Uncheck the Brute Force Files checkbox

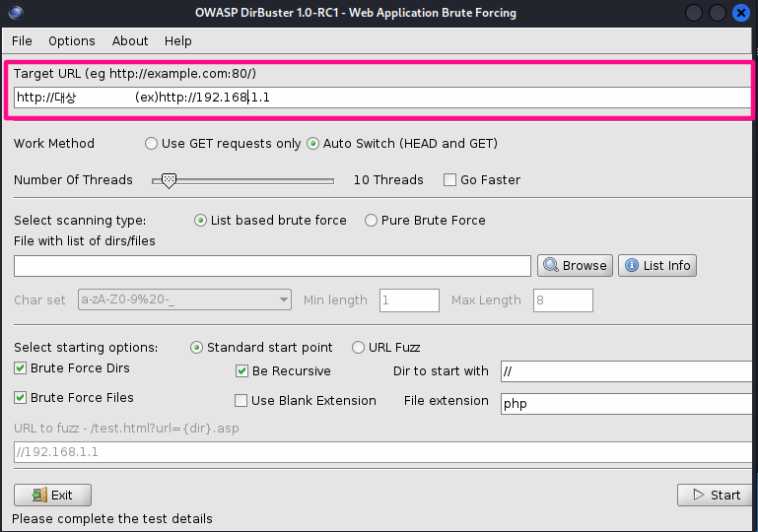tap(21, 398)
